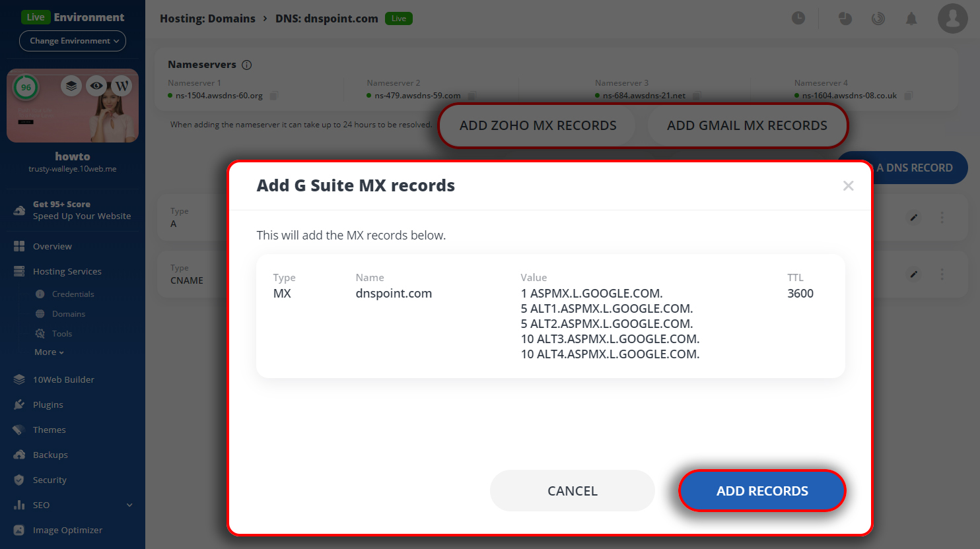Click the Tools submenu icon
Screen dimensions: 980x549
40,334
